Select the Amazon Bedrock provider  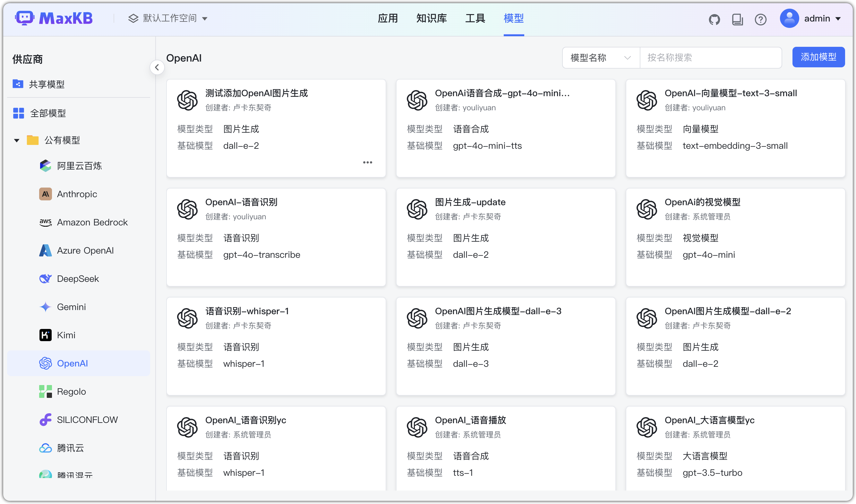[79, 222]
